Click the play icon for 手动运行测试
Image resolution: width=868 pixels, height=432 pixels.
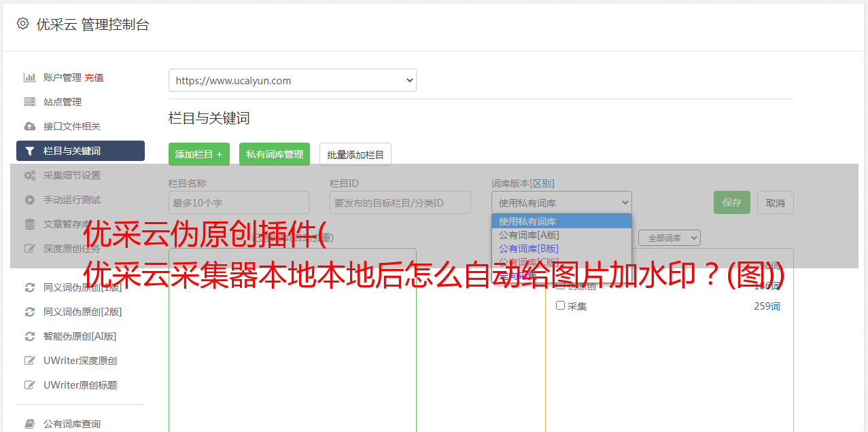[30, 200]
